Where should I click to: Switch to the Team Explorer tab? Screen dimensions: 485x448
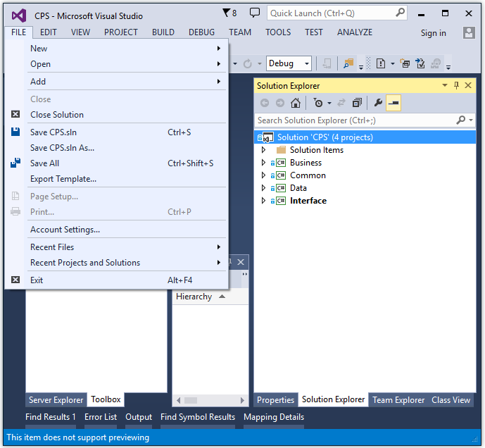[x=398, y=399]
